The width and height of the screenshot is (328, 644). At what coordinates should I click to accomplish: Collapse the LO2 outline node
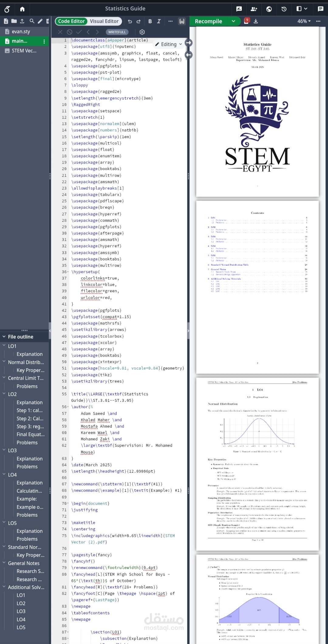4,394
